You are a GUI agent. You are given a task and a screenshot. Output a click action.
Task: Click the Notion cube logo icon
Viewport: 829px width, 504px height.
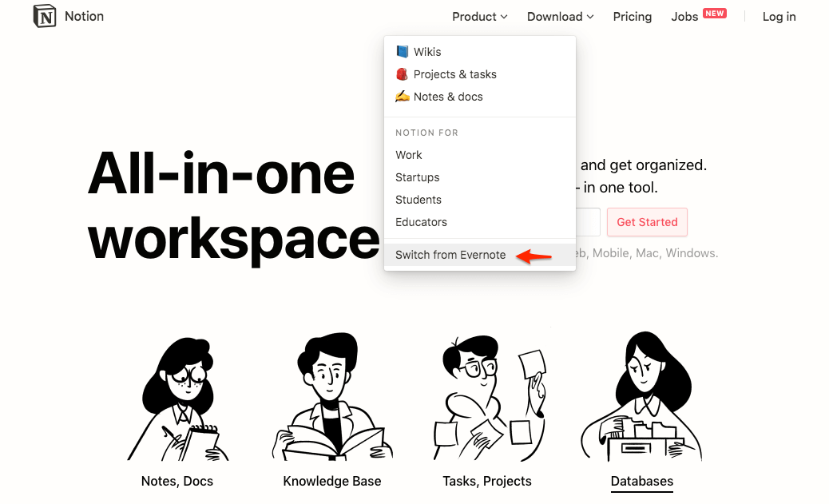coord(45,17)
